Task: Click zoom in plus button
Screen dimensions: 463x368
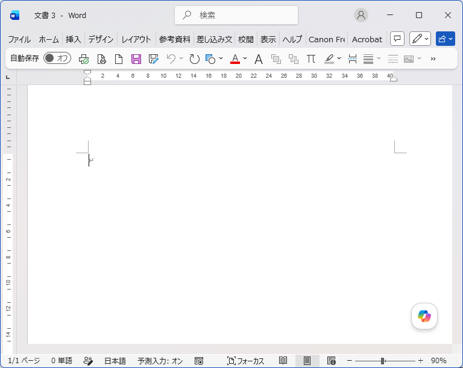Action: click(420, 361)
